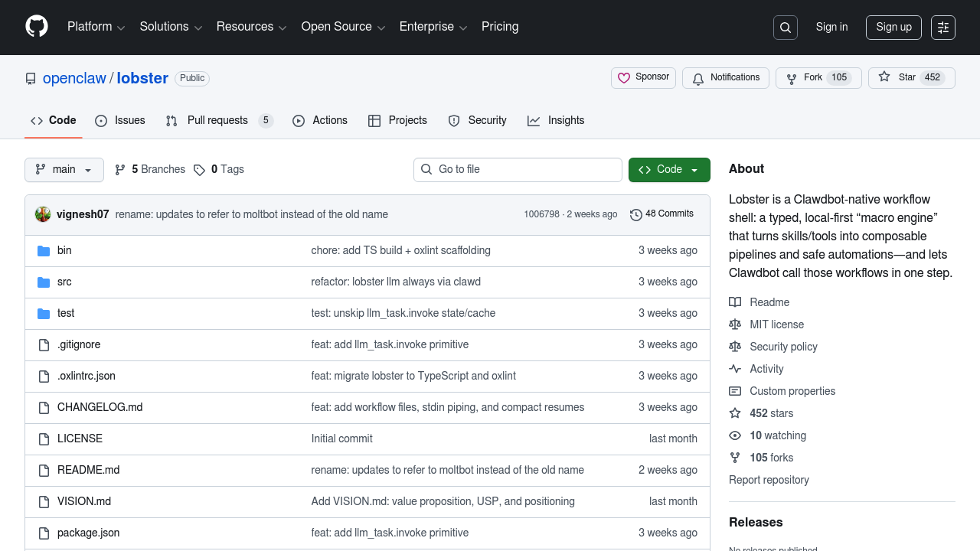Click the command palette icon in header
This screenshot has width=980, height=551.
943,28
